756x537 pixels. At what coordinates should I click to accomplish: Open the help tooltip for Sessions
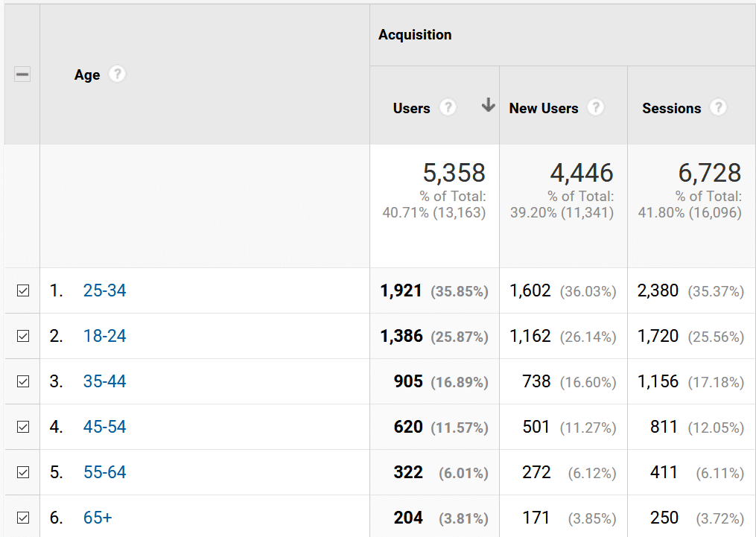click(718, 107)
